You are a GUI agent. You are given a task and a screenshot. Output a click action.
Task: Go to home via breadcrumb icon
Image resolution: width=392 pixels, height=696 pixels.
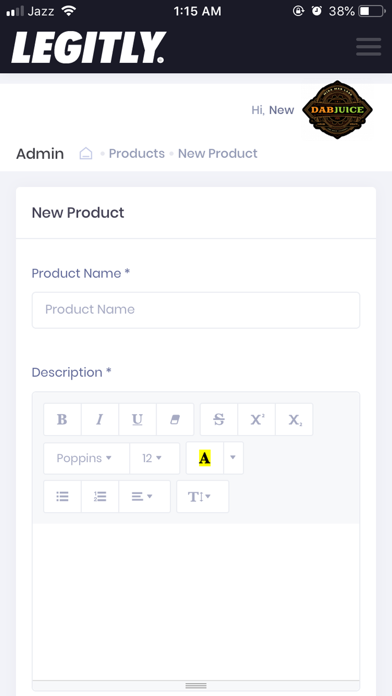(86, 154)
